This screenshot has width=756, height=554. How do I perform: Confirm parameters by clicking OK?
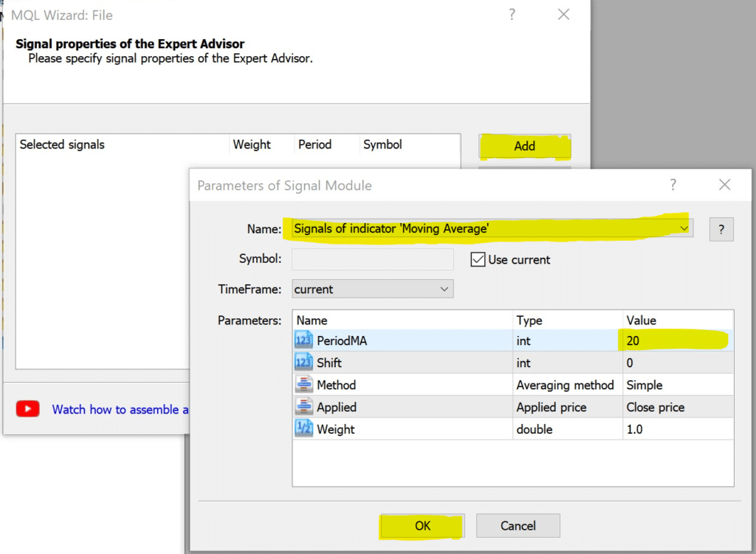422,526
